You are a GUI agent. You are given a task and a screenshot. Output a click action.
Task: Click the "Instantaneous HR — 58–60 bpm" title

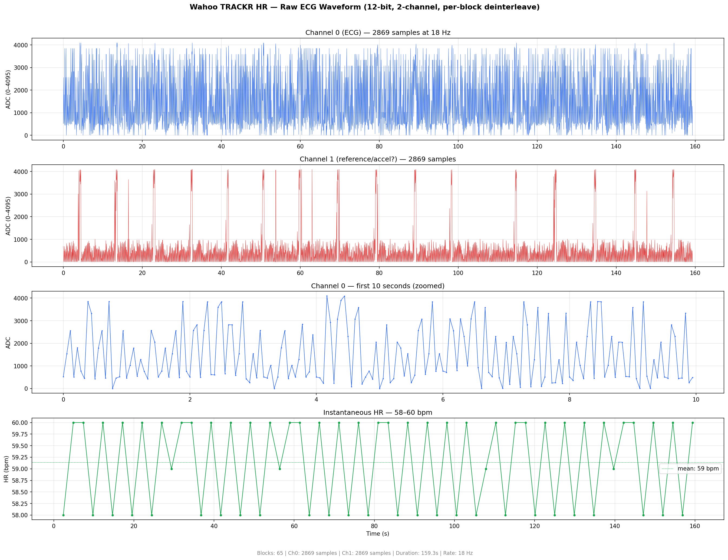378,412
